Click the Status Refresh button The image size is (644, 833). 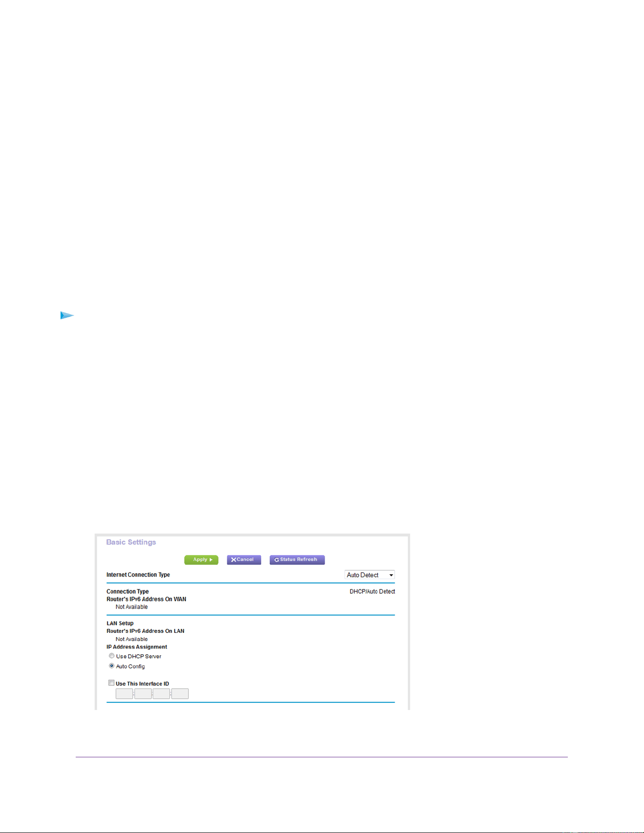(297, 560)
